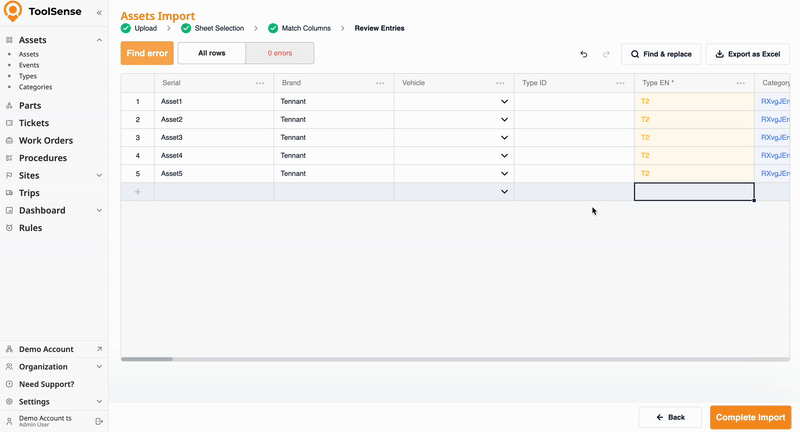Open Vehicle dropdown in row 3
The width and height of the screenshot is (800, 432).
click(504, 138)
